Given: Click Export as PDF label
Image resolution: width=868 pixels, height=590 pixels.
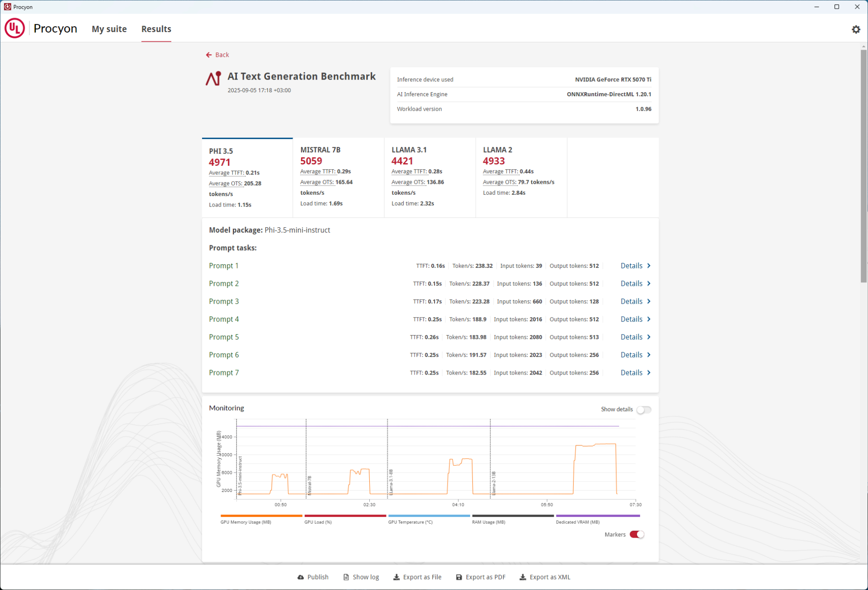Looking at the screenshot, I should click(x=486, y=577).
